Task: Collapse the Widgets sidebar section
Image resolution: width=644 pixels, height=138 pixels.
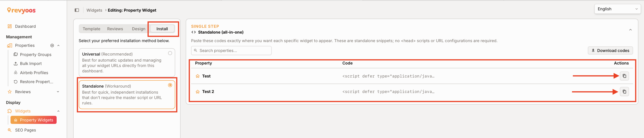Action: 58,111
